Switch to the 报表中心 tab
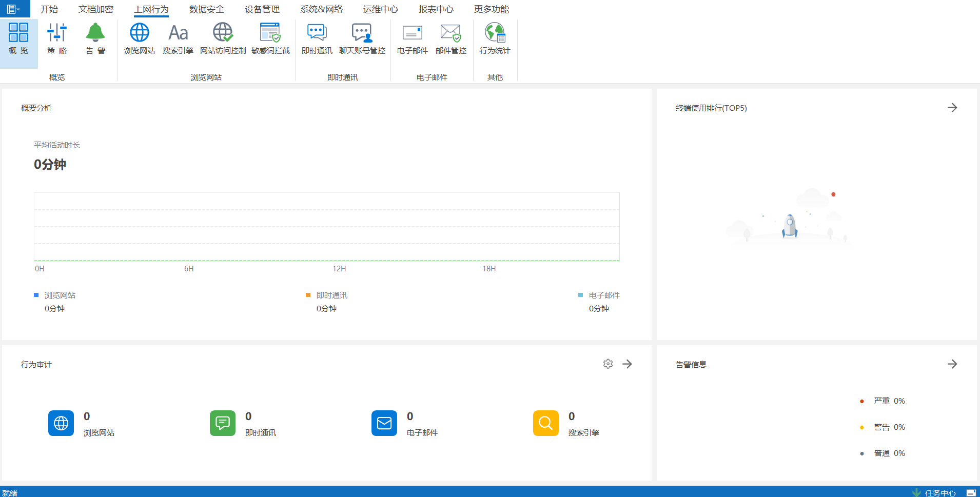 (436, 9)
